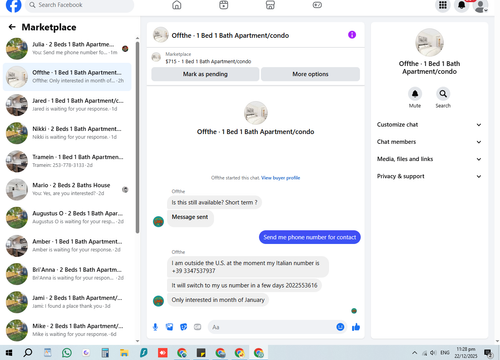The image size is (500, 360).
Task: Go to the Home feed icon
Action: tap(177, 5)
